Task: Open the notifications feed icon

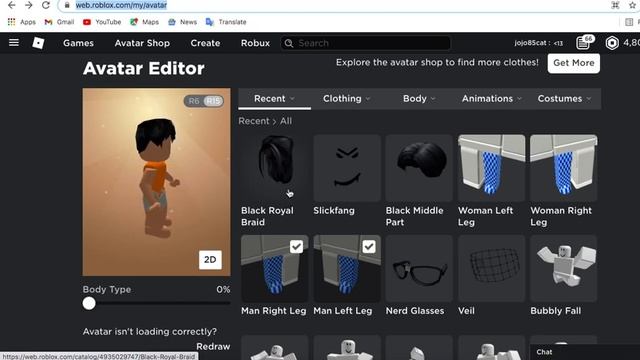Action: (583, 42)
